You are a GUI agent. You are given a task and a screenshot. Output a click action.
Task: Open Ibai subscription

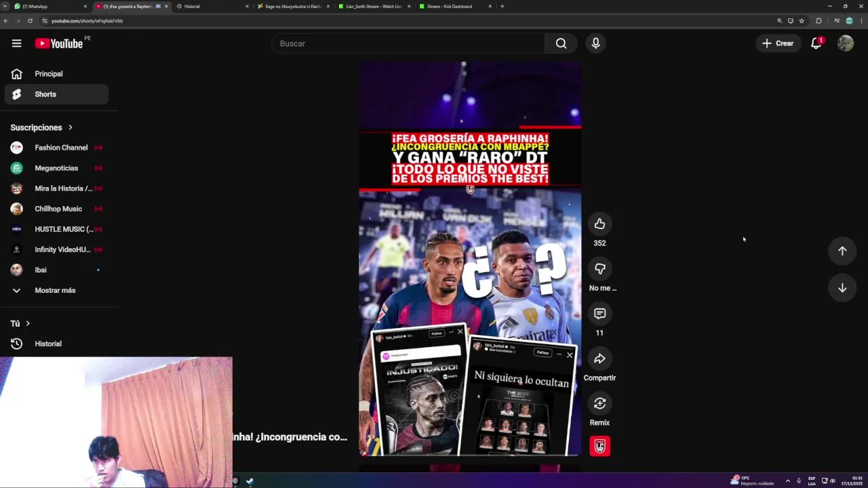[56, 270]
